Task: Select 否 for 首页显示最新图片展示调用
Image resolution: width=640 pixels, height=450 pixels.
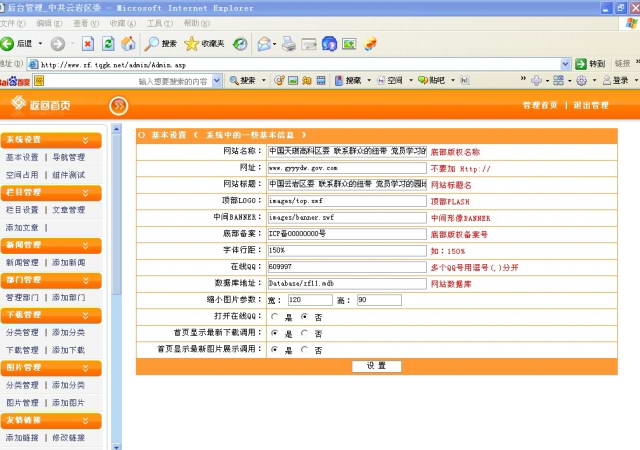Action: coord(304,350)
